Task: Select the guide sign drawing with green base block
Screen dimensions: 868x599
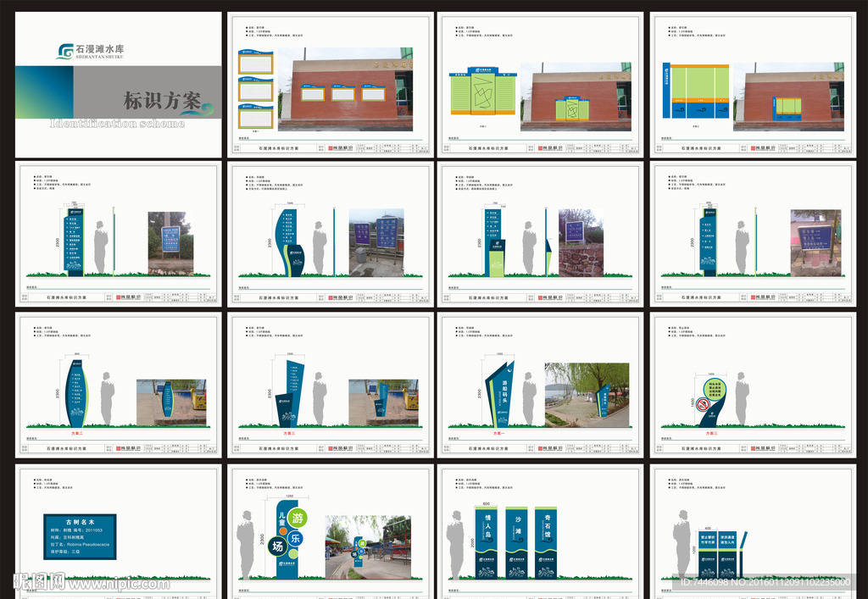Action: 495,242
